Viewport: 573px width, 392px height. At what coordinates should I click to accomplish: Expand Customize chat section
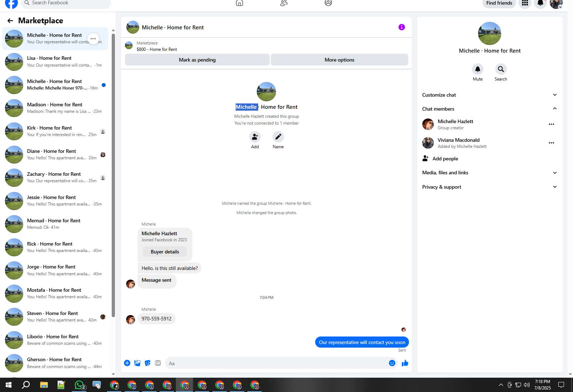[490, 95]
